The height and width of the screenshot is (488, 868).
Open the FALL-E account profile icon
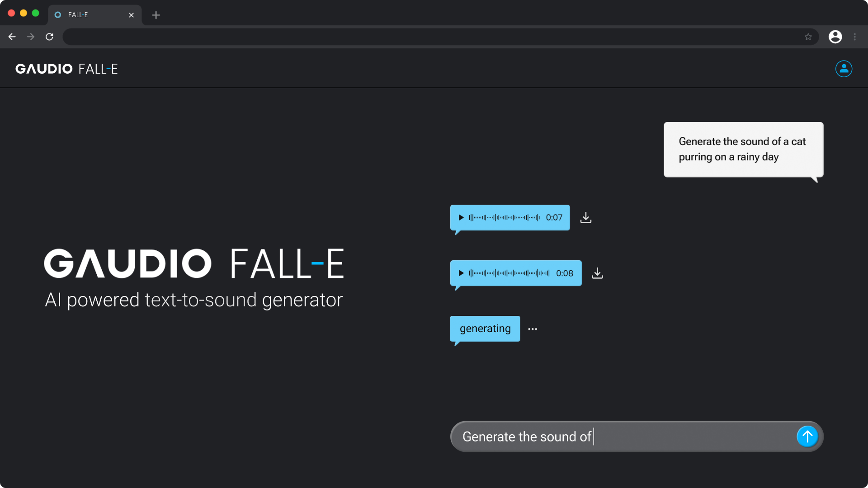coord(844,69)
